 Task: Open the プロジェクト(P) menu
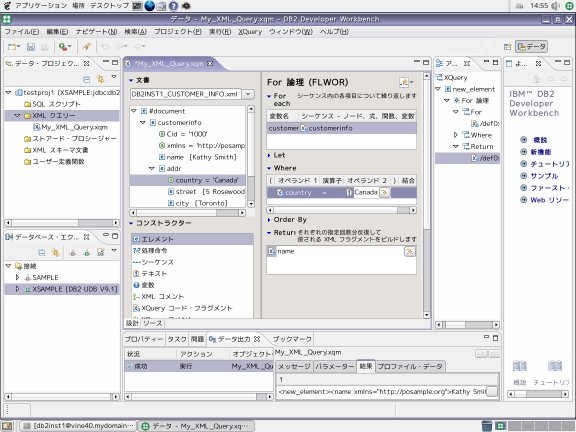coord(178,32)
